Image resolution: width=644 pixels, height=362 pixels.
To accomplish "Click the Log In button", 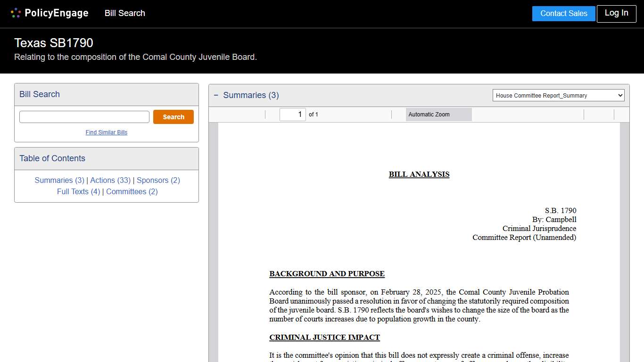I will pos(616,13).
